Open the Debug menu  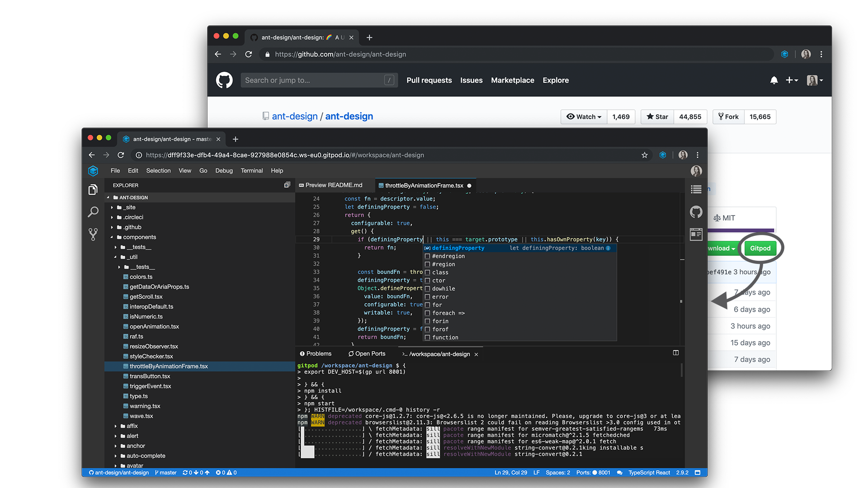pyautogui.click(x=224, y=171)
